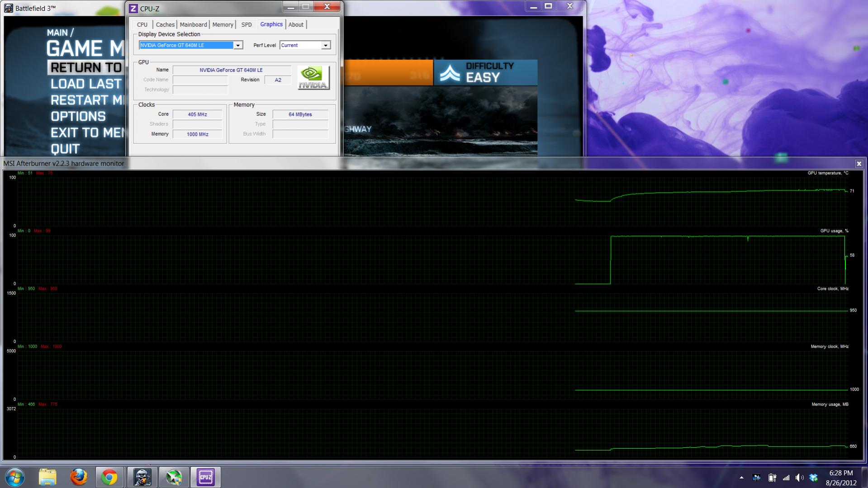868x488 pixels.
Task: Open the About tab
Action: click(x=296, y=25)
